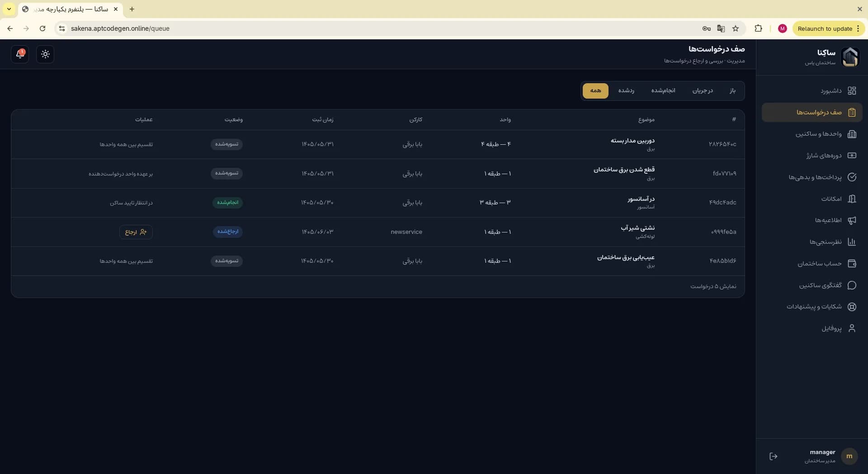Select the همه filter tab

pos(595,91)
